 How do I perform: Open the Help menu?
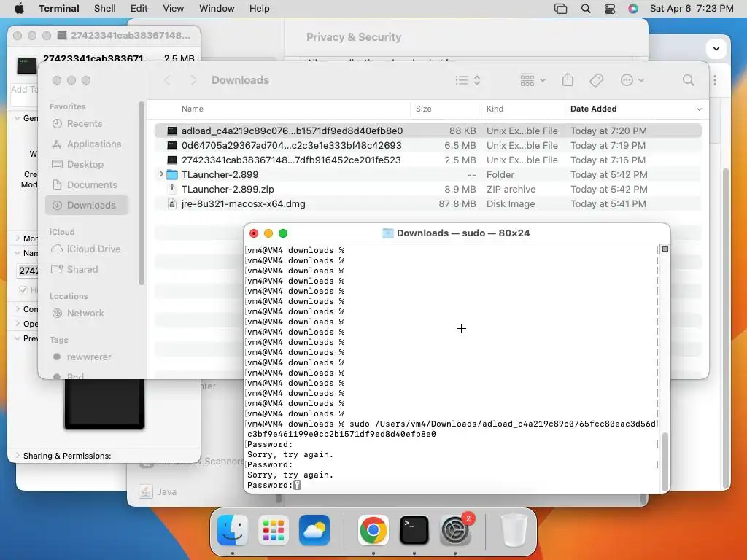click(x=259, y=9)
